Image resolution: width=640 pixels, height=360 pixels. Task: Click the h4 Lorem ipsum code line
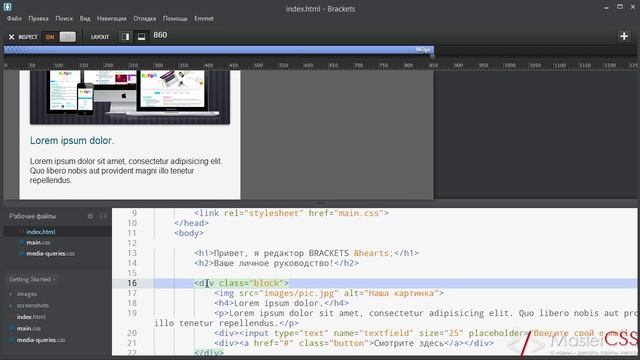[281, 303]
